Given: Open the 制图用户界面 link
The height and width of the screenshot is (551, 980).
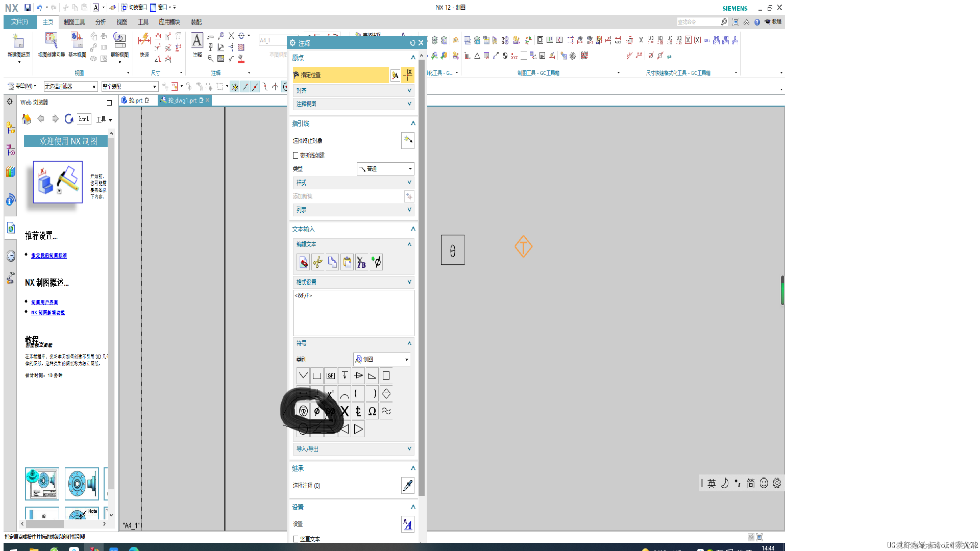Looking at the screenshot, I should pyautogui.click(x=44, y=302).
